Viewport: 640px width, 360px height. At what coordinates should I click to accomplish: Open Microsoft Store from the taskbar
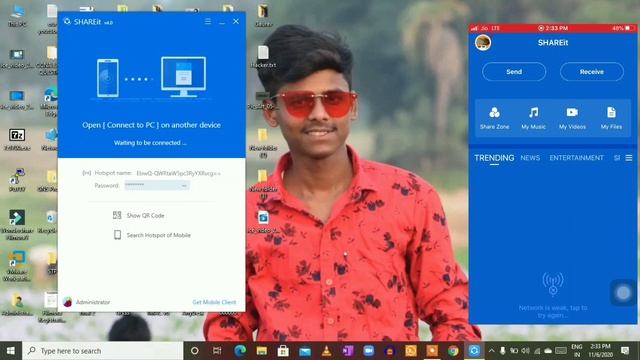pos(283,351)
